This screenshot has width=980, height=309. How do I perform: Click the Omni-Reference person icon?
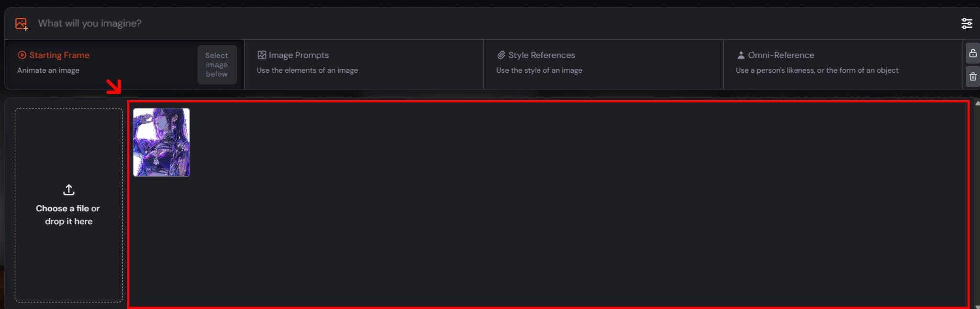[741, 55]
